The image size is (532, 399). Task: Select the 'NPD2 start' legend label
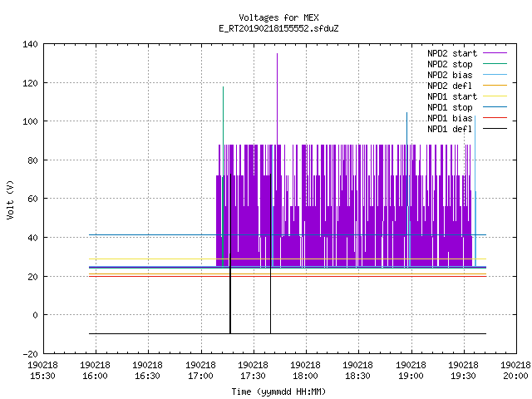point(452,53)
